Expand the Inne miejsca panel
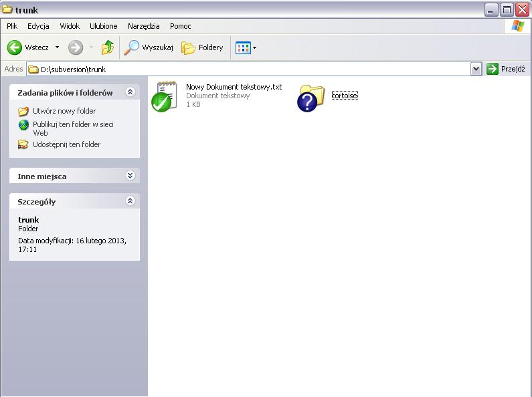This screenshot has width=532, height=397. coord(130,176)
